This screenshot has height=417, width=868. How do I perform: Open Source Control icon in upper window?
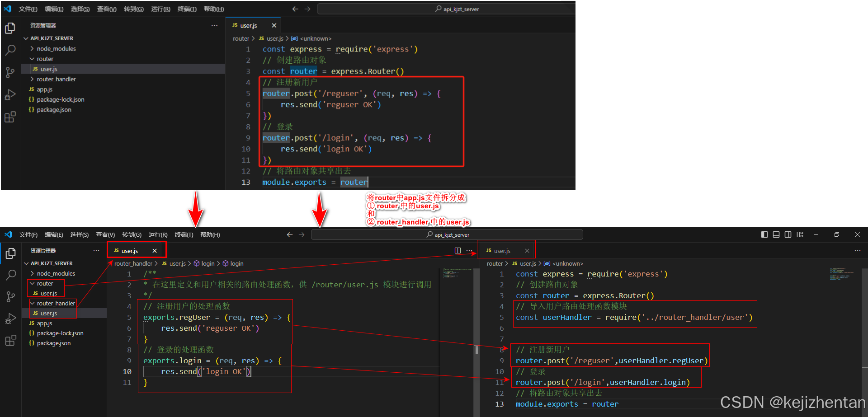tap(10, 72)
